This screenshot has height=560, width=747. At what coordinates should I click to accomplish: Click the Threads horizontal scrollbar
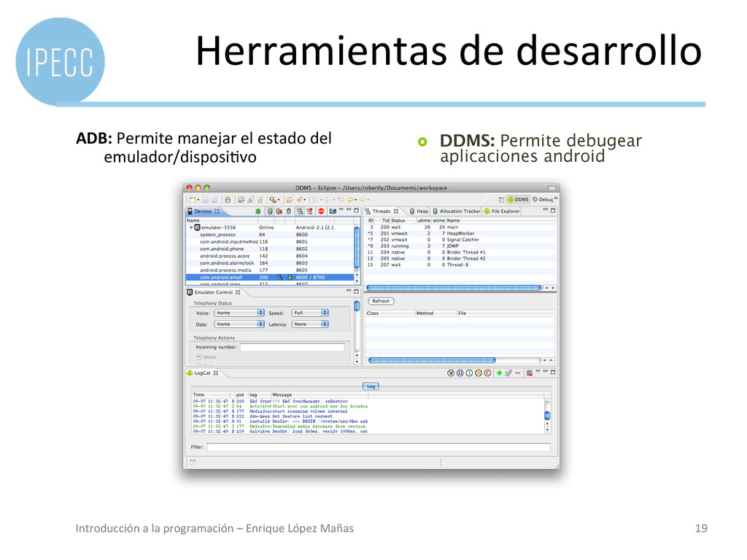coord(454,287)
